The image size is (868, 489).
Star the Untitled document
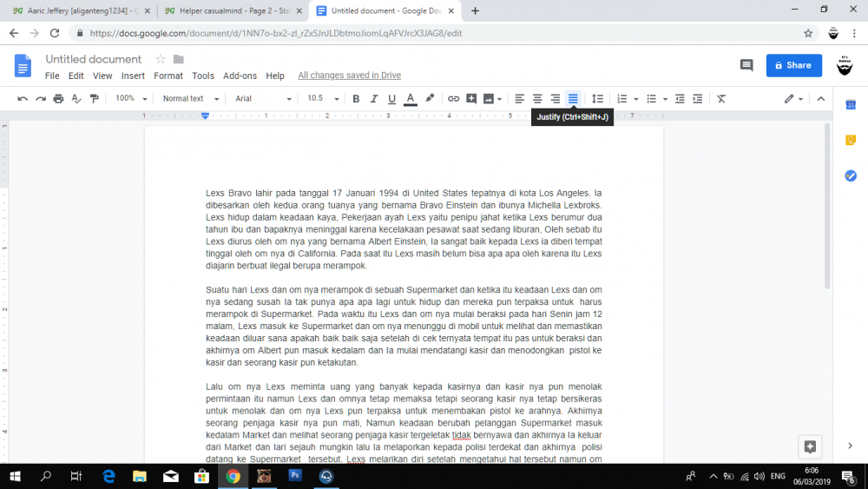(161, 59)
